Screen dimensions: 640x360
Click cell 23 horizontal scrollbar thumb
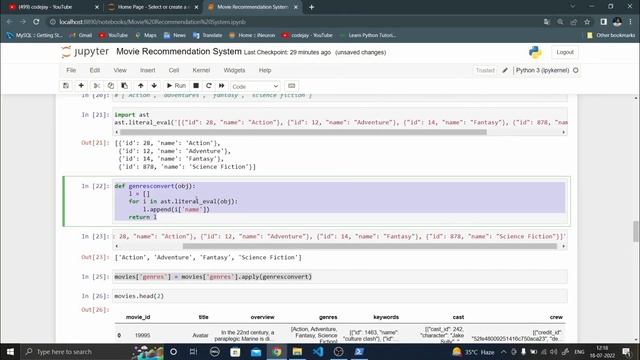(x=369, y=246)
